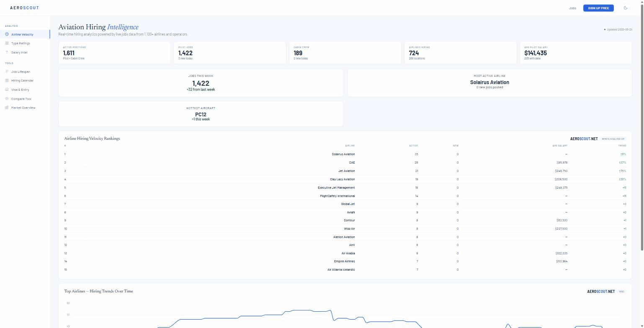644x328 pixels.
Task: Click the Salary Intel icon
Action: tap(7, 52)
